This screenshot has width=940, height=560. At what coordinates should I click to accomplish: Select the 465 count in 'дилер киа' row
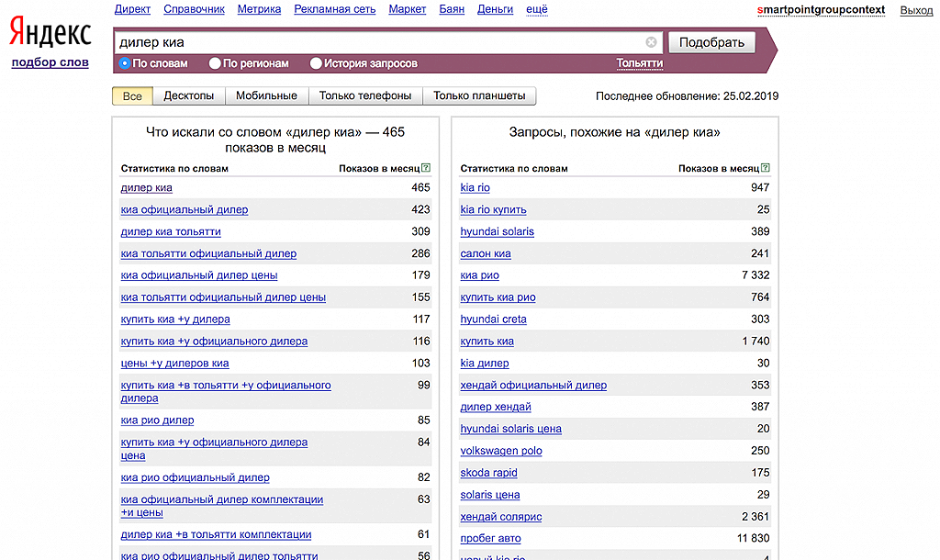point(420,187)
